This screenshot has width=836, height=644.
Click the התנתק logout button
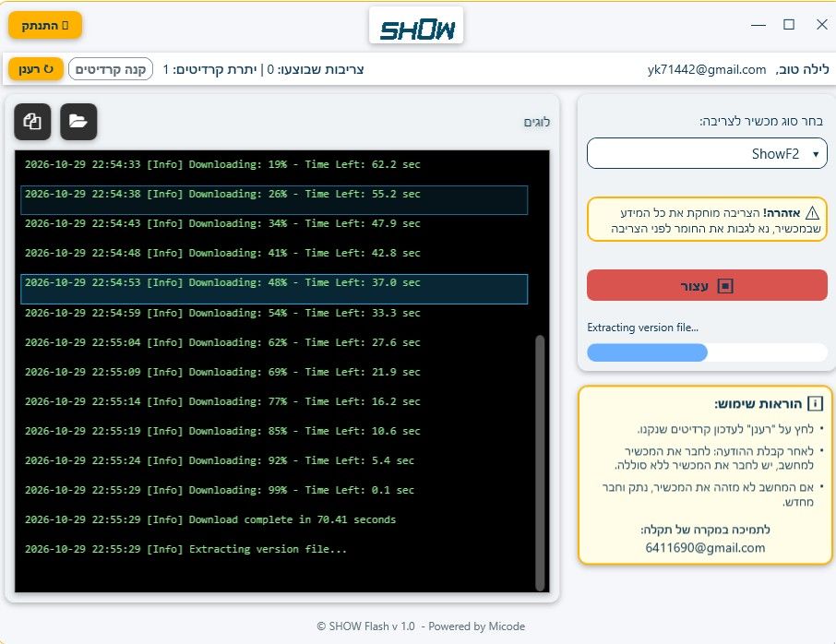45,25
